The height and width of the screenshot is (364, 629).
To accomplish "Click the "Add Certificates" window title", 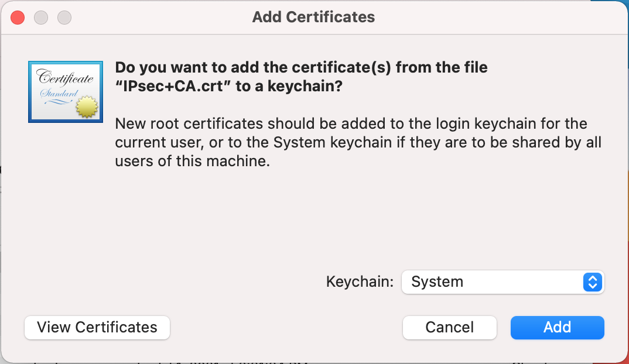I will click(313, 17).
